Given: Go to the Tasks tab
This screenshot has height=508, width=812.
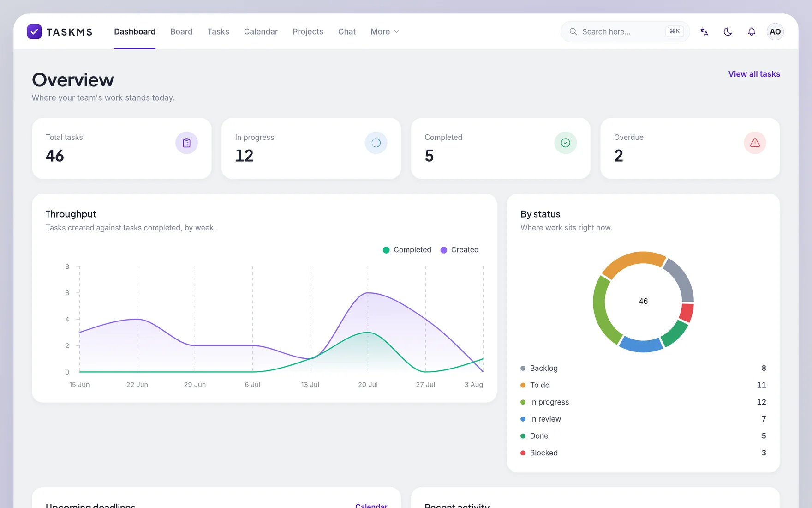Looking at the screenshot, I should (x=218, y=31).
